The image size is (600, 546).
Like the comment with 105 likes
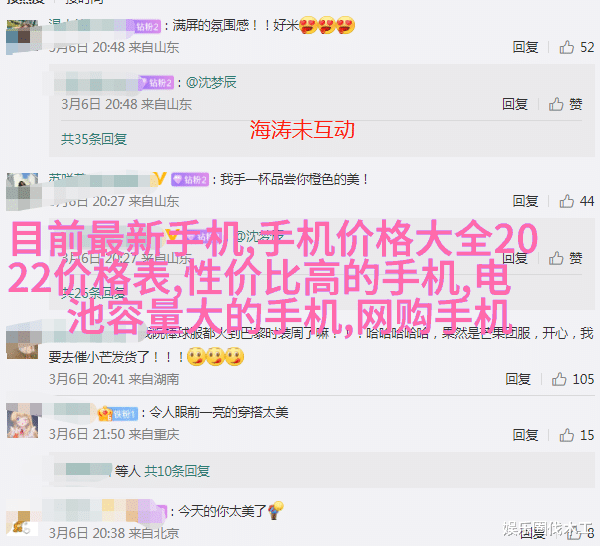point(572,379)
